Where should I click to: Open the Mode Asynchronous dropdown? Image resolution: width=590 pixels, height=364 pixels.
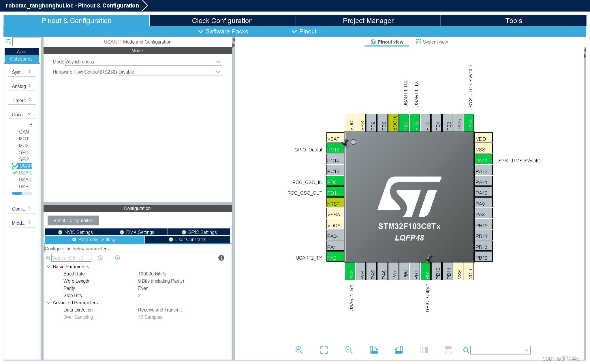coord(143,62)
